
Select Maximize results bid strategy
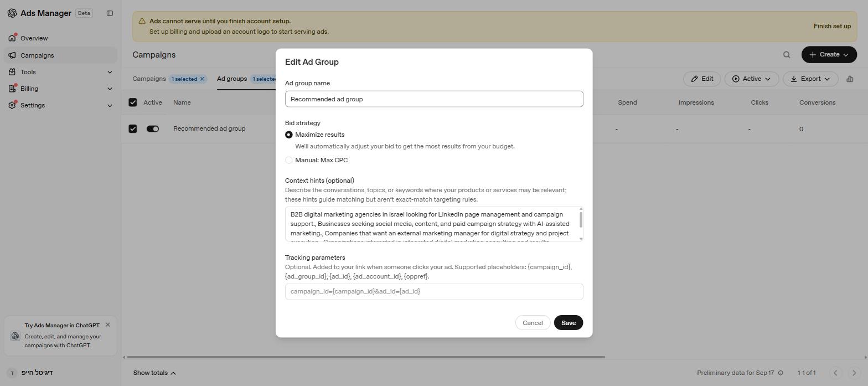click(289, 135)
